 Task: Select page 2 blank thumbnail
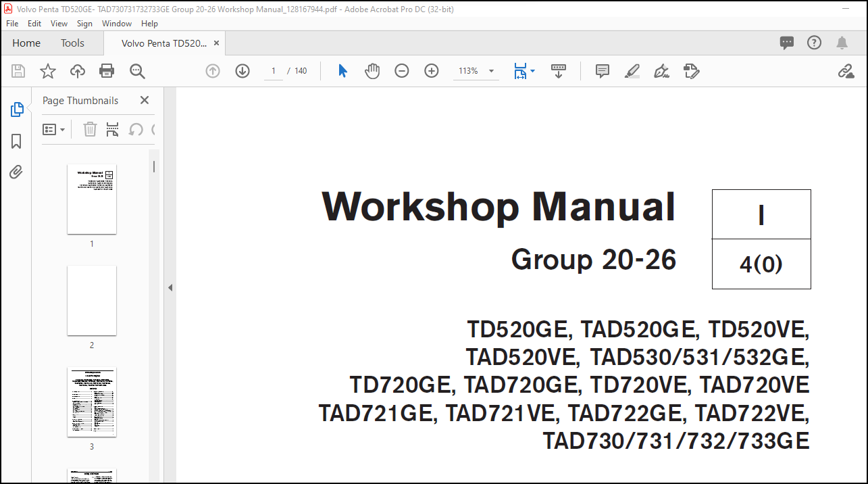[x=92, y=301]
